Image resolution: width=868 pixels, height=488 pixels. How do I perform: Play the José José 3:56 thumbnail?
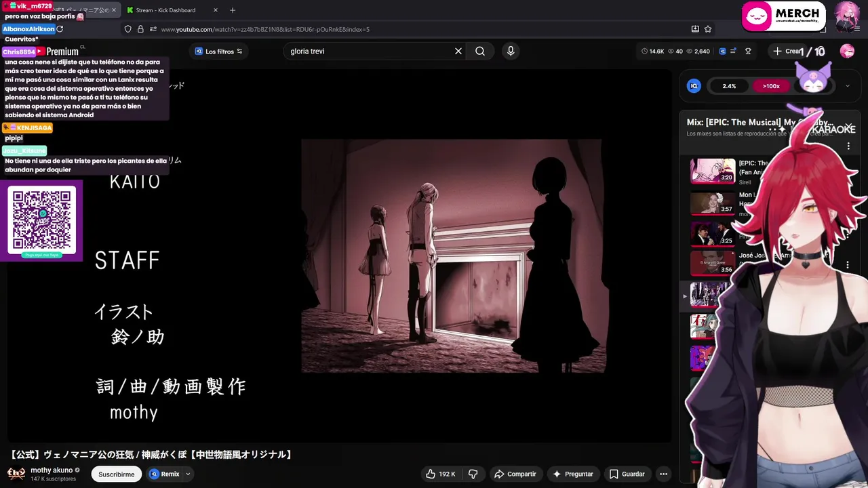[713, 263]
